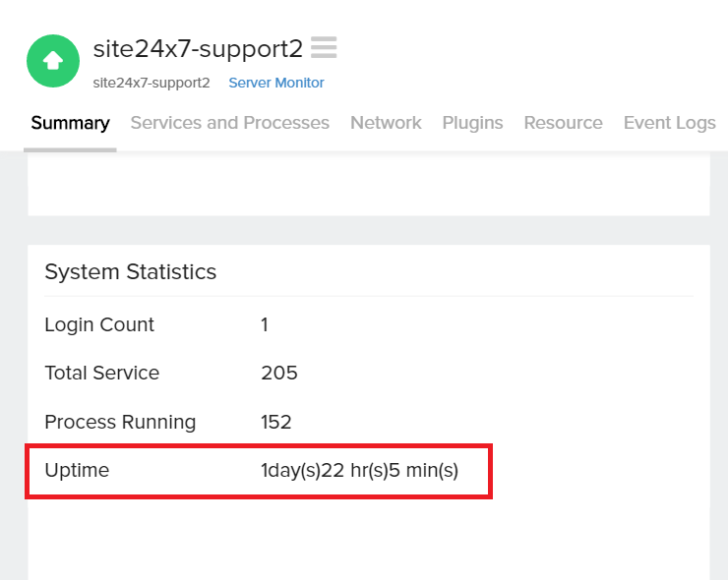Screen dimensions: 728x580
Task: Go to the Network tab
Action: click(x=386, y=123)
